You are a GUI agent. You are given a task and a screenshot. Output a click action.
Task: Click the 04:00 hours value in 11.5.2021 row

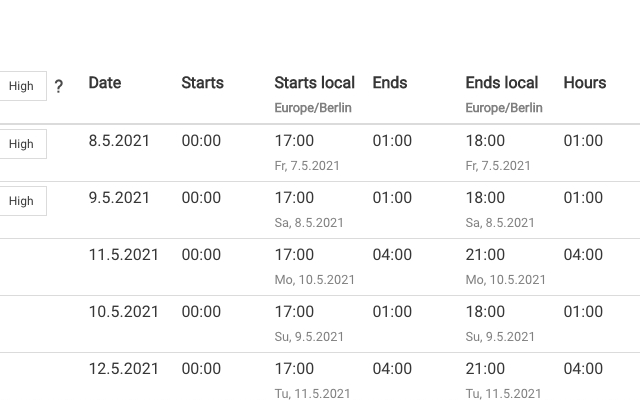tap(583, 255)
